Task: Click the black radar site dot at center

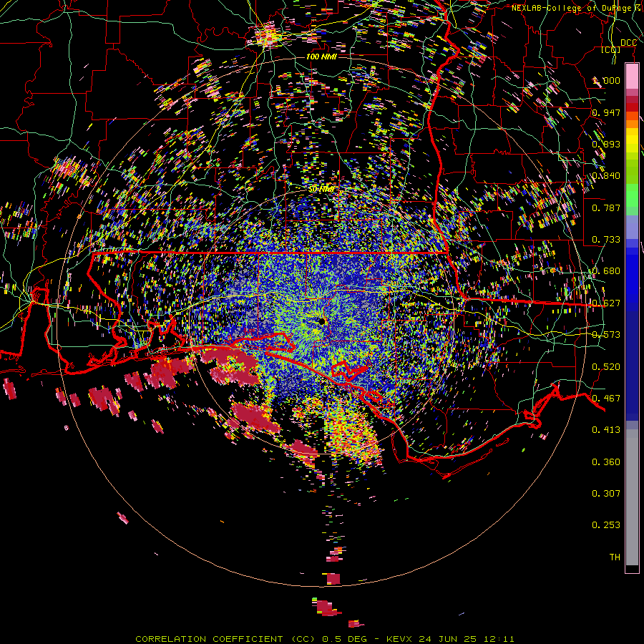Action: [322, 321]
